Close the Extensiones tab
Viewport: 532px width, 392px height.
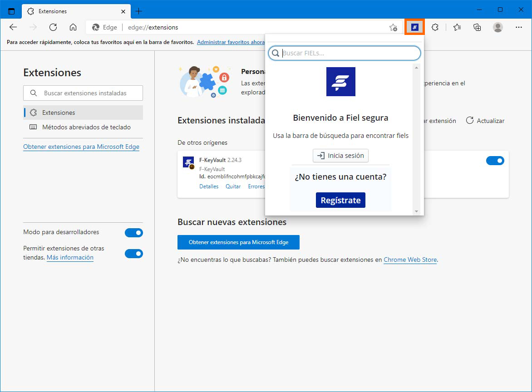(x=123, y=11)
